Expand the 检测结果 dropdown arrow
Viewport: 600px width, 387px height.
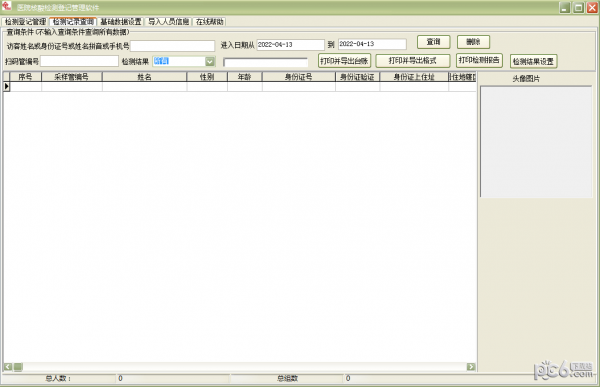pos(210,61)
